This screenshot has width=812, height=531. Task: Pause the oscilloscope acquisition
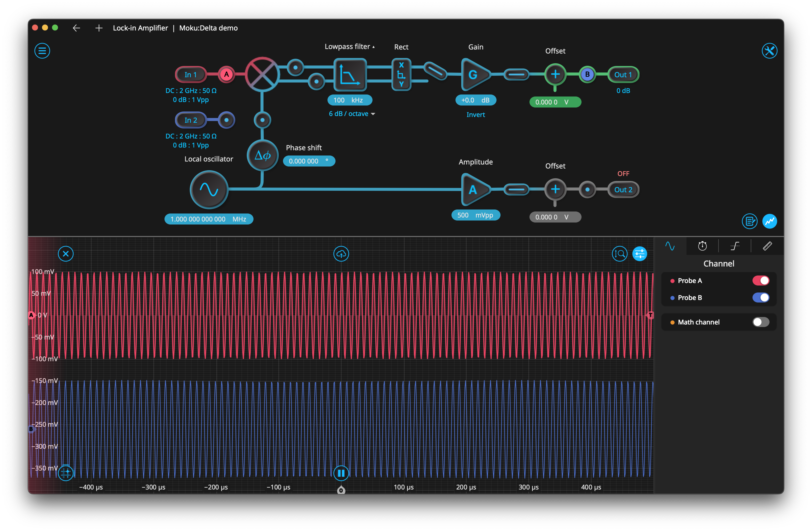(341, 473)
